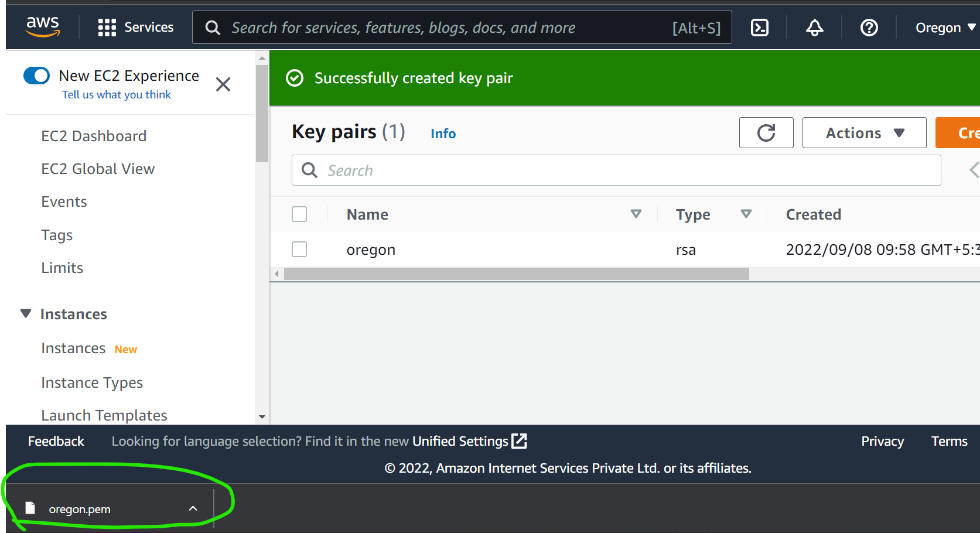This screenshot has width=980, height=533.
Task: Collapse the Instances sidebar section
Action: [x=26, y=314]
